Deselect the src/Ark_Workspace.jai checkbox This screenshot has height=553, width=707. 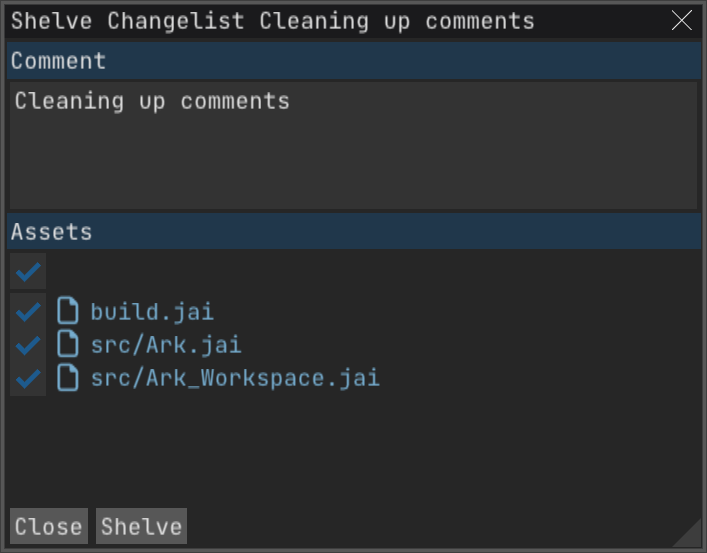pos(28,378)
